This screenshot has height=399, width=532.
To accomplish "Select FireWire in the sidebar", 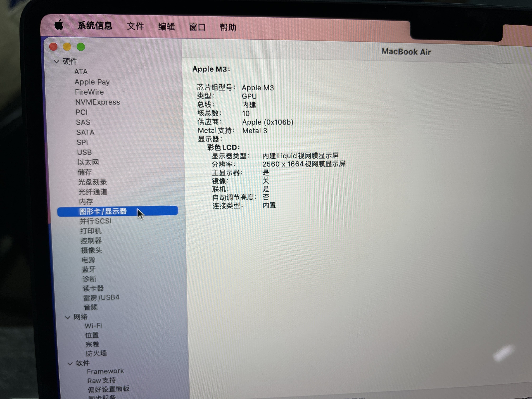I will (89, 92).
